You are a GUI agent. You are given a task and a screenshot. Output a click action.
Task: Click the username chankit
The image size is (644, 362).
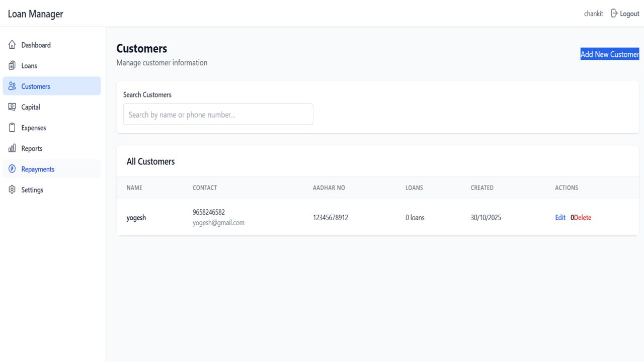coord(594,14)
